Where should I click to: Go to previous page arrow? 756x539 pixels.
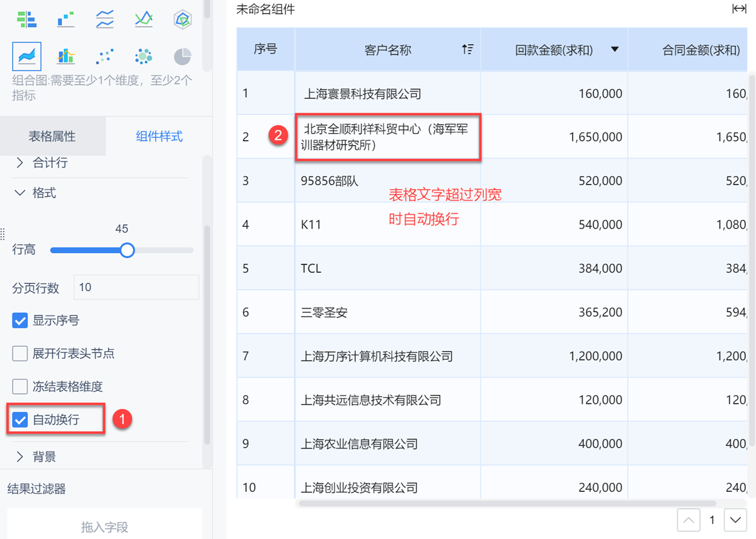689,520
